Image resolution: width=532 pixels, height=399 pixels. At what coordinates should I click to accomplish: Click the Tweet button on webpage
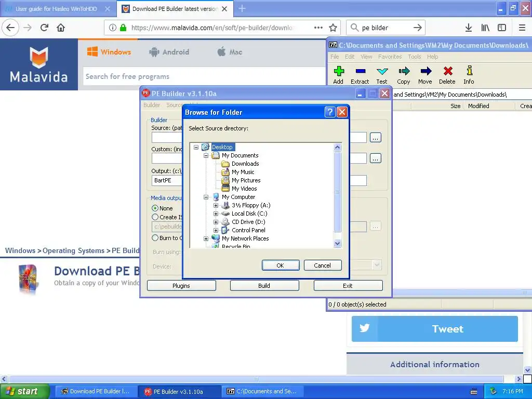tap(435, 329)
